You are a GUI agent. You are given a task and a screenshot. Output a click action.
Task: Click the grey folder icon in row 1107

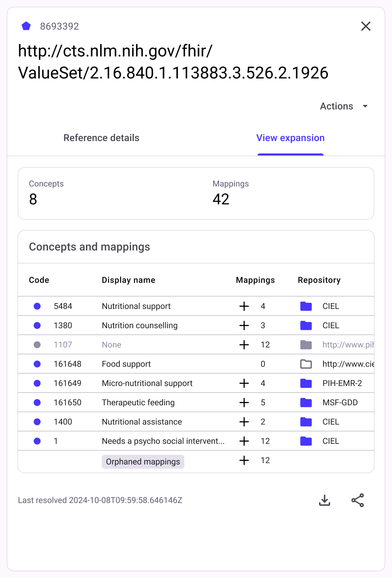pos(306,345)
